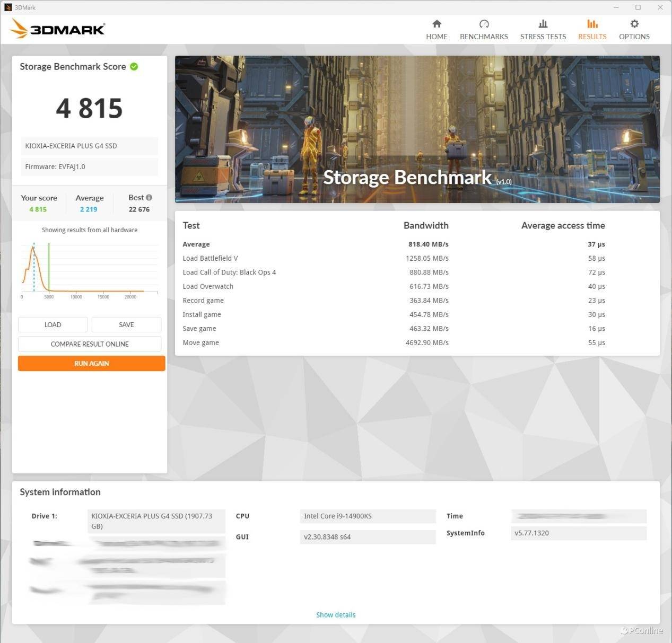Click the orange RUN AGAIN button
The height and width of the screenshot is (643, 672).
tap(91, 364)
